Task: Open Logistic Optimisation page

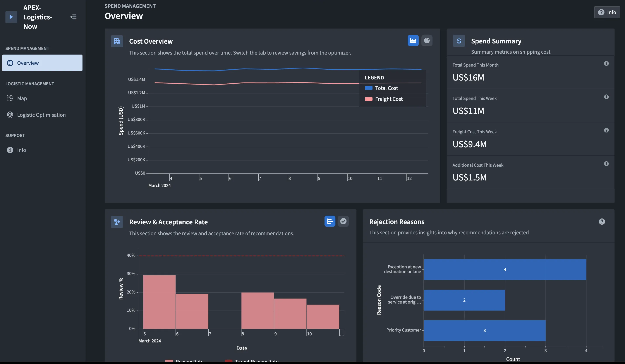Action: pyautogui.click(x=41, y=115)
